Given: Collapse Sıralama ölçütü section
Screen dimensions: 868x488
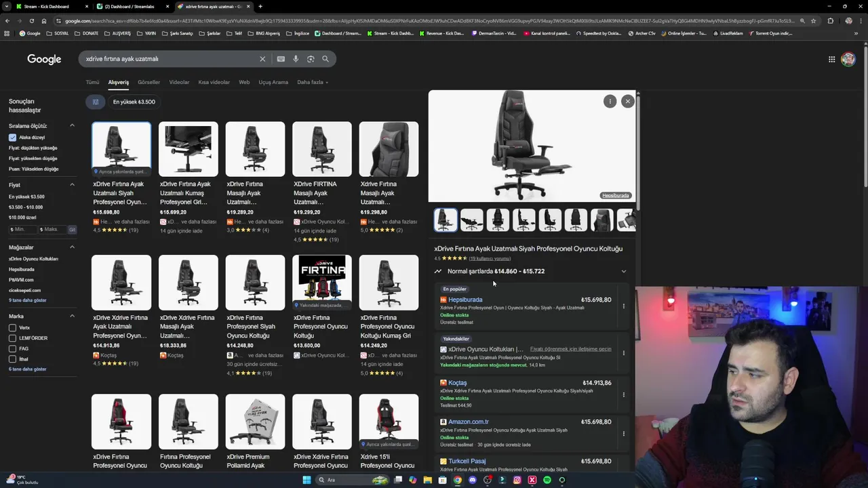Looking at the screenshot, I should (72, 125).
